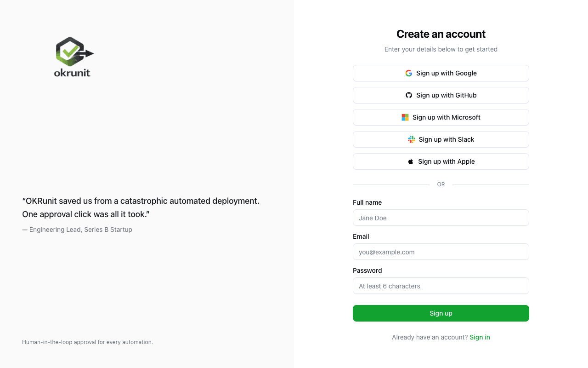Click the Email input field

(441, 252)
